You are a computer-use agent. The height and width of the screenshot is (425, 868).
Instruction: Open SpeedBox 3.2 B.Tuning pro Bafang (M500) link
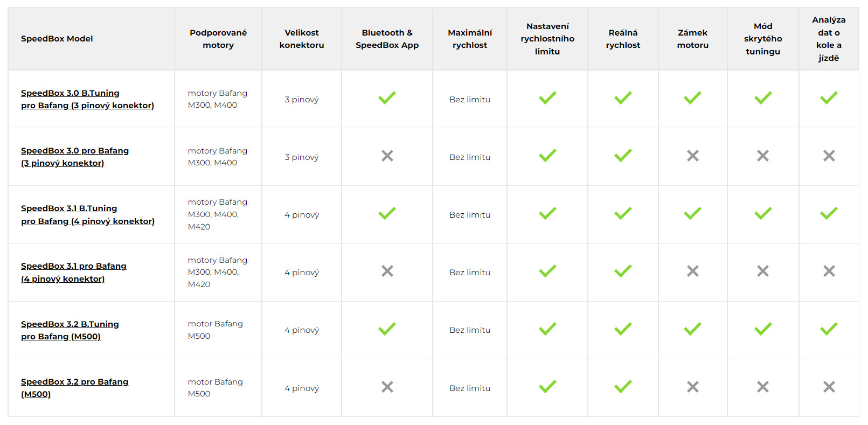tap(70, 330)
